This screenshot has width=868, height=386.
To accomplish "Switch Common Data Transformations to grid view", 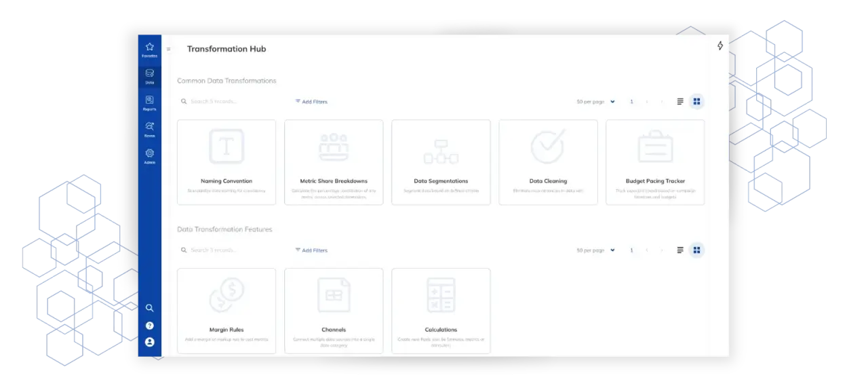I will pyautogui.click(x=696, y=102).
